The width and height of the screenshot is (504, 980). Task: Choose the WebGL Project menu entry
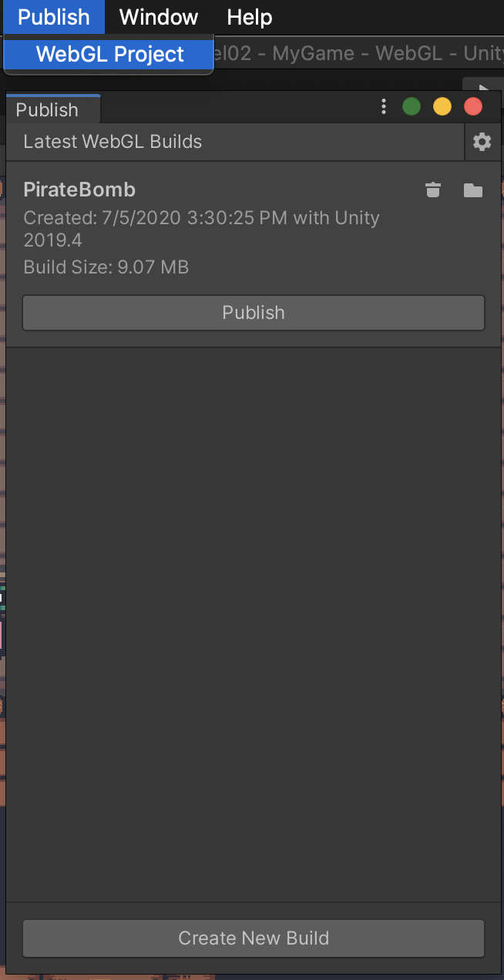(109, 54)
